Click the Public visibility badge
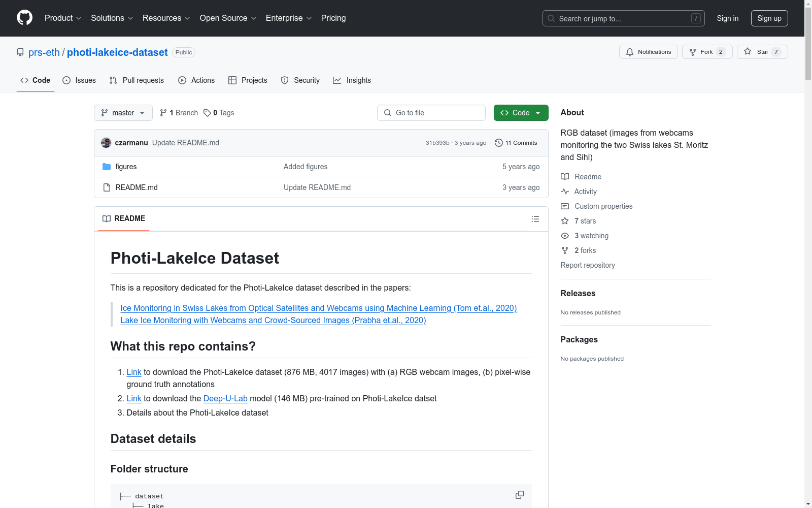 pyautogui.click(x=184, y=52)
